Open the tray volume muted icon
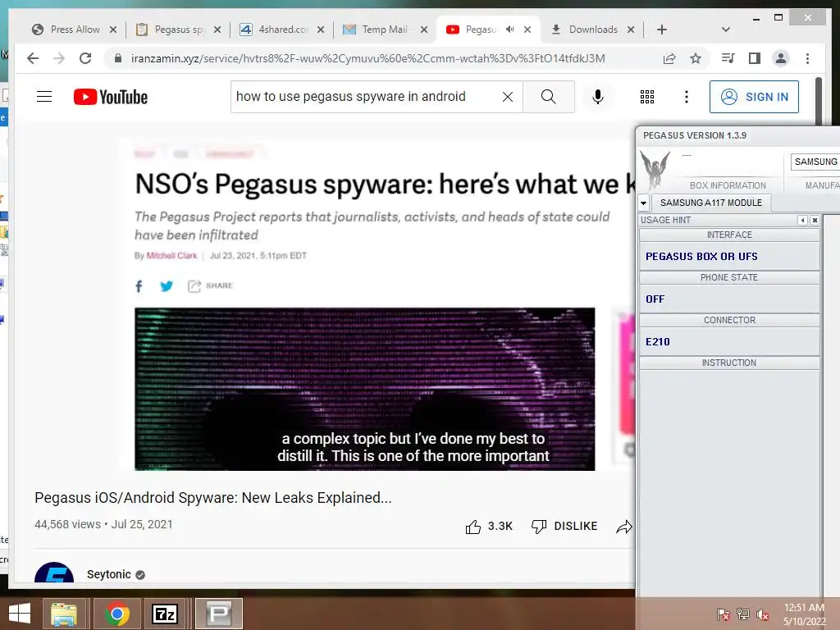This screenshot has height=630, width=840. (762, 614)
